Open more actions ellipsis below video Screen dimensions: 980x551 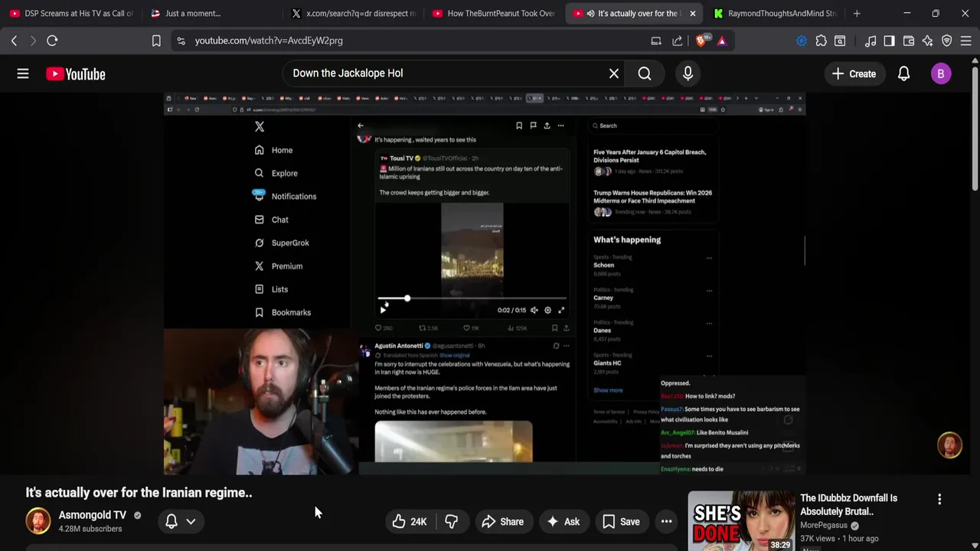tap(667, 522)
